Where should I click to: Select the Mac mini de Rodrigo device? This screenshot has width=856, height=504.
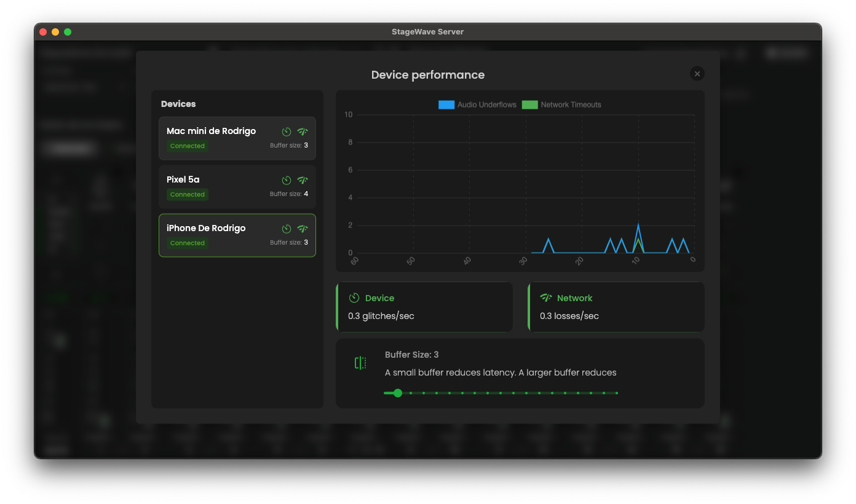[x=237, y=138]
